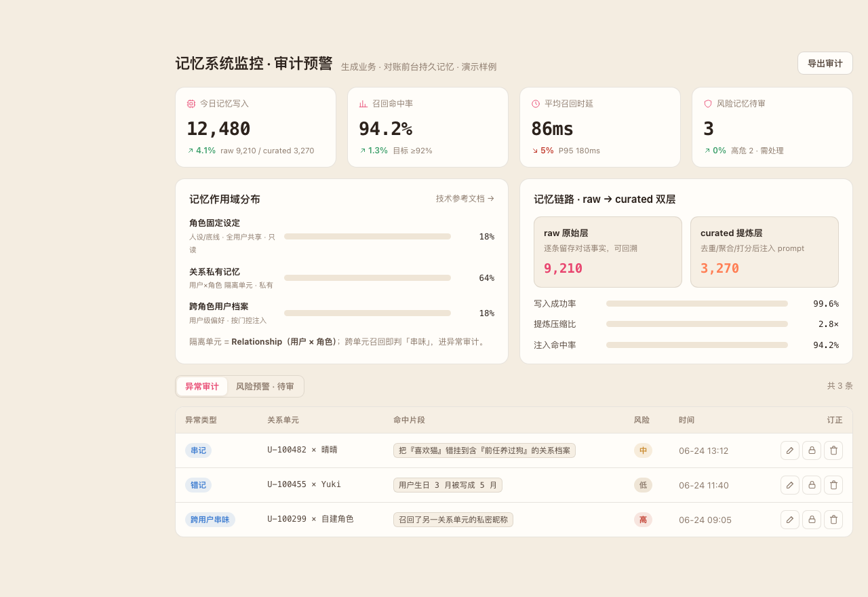This screenshot has width=868, height=597.
Task: Click the timestamp 06-24 09:05
Action: point(705,520)
